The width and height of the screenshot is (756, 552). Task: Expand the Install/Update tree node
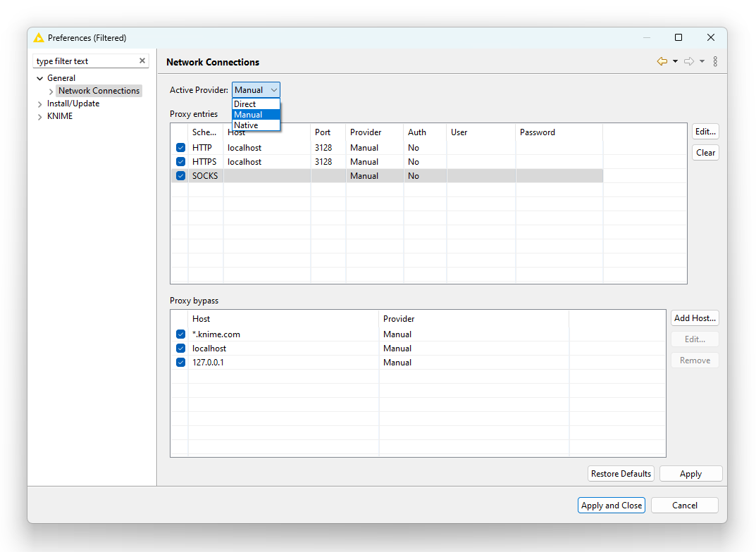(x=40, y=104)
